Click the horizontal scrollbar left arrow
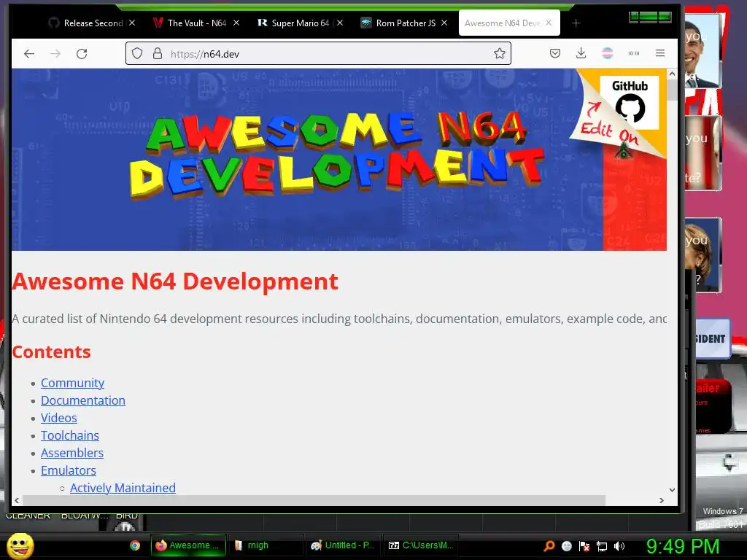This screenshot has width=747, height=560. (x=18, y=500)
